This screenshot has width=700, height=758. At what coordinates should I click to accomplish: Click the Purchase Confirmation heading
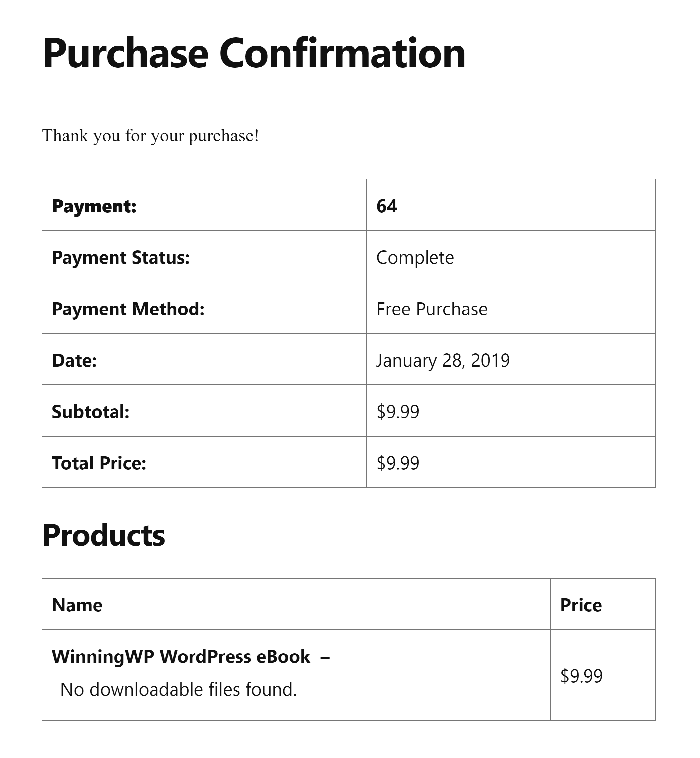(254, 53)
